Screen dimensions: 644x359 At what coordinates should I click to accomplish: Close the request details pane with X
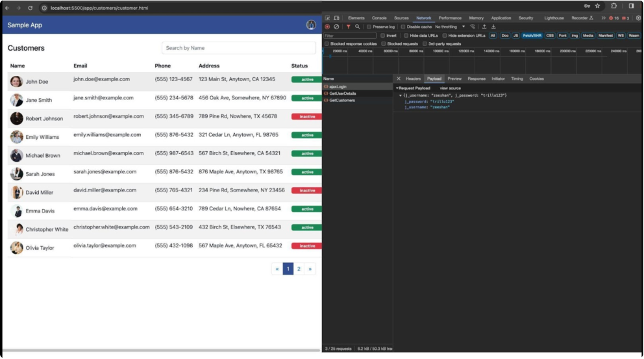pyautogui.click(x=399, y=79)
